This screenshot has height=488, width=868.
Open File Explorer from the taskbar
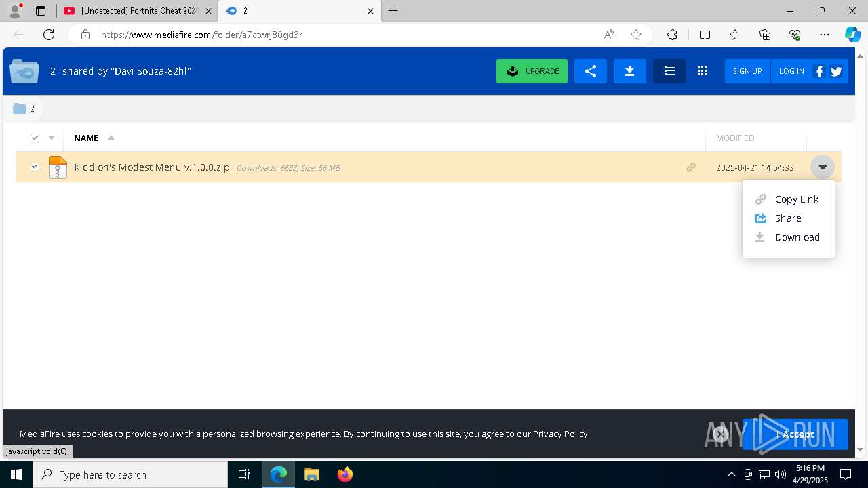(311, 474)
